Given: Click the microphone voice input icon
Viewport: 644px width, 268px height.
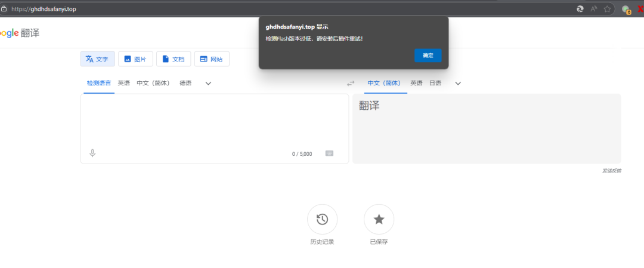Looking at the screenshot, I should point(92,153).
